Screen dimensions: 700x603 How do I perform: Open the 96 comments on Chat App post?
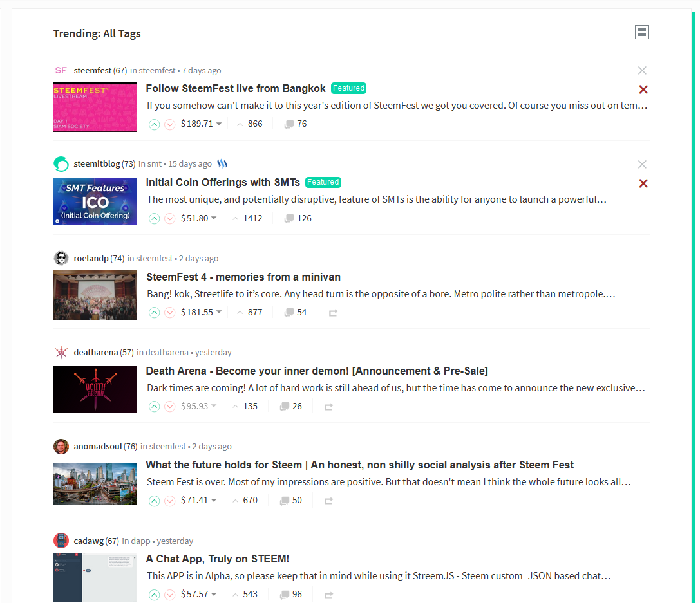[290, 595]
